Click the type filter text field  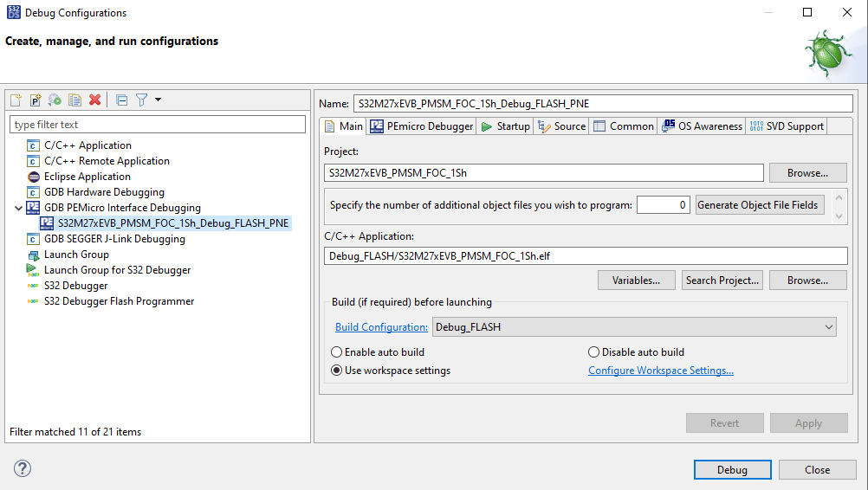(158, 125)
